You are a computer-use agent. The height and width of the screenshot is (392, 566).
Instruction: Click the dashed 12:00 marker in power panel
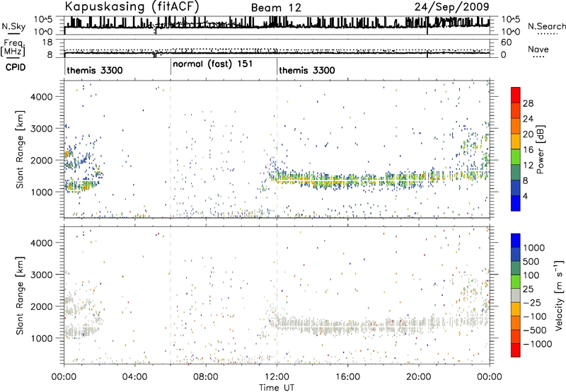[277, 149]
